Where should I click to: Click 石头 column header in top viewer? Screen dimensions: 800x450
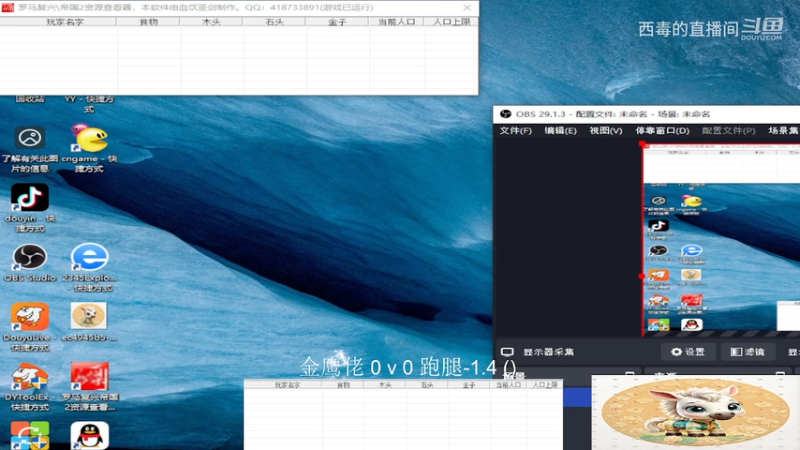pyautogui.click(x=274, y=22)
